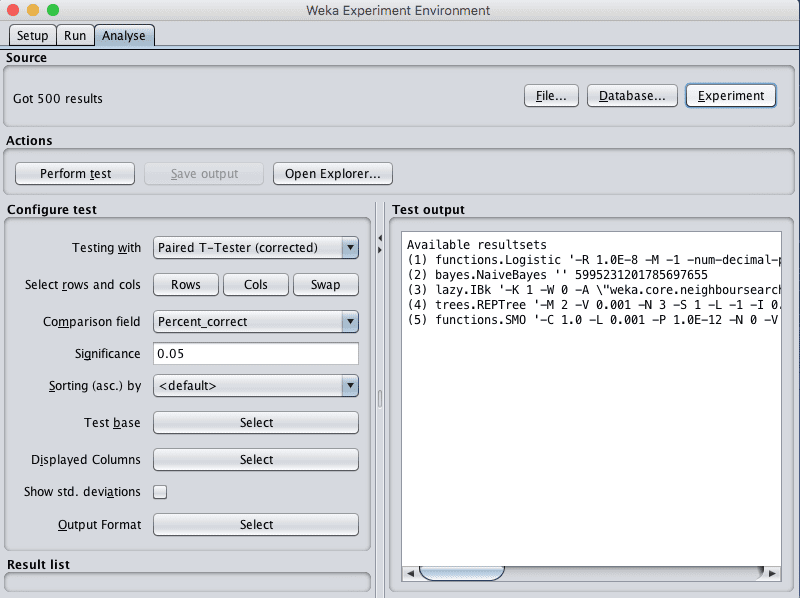Open Explorer... from Actions
This screenshot has width=800, height=598.
coord(333,174)
